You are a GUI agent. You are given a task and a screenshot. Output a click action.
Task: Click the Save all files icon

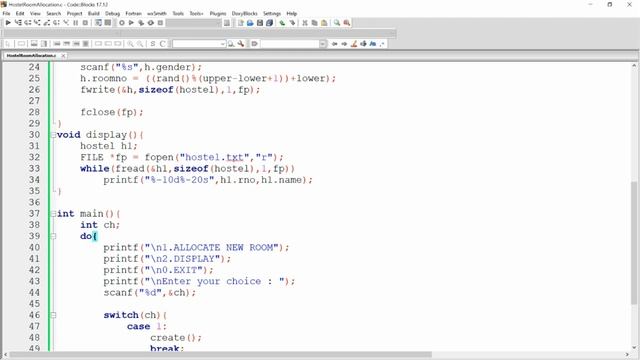click(x=269, y=23)
